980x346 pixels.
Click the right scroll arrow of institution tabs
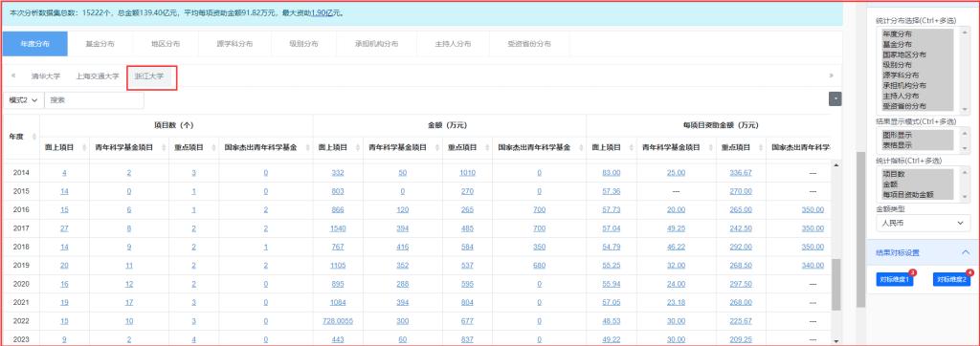click(x=832, y=76)
